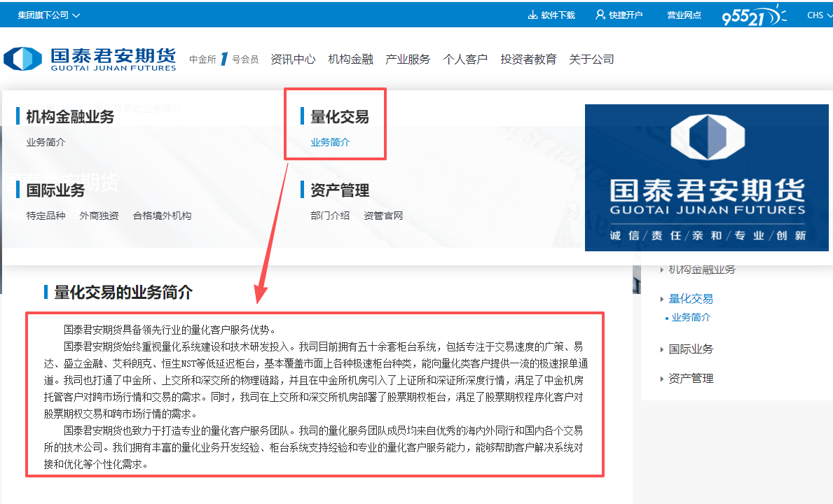
Task: Click 量化交易 heading in dropdown panel
Action: coord(340,117)
